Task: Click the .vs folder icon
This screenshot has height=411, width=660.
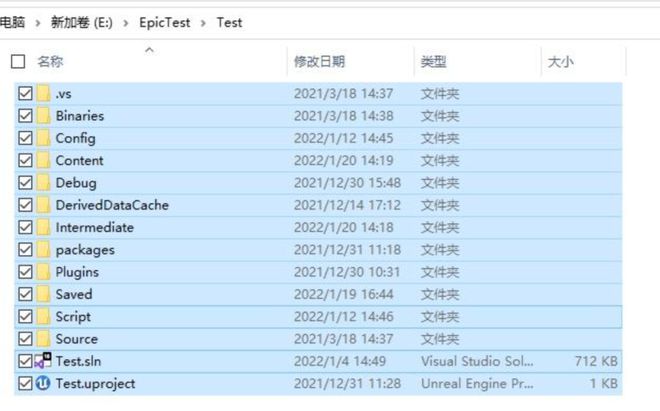Action: pyautogui.click(x=44, y=93)
